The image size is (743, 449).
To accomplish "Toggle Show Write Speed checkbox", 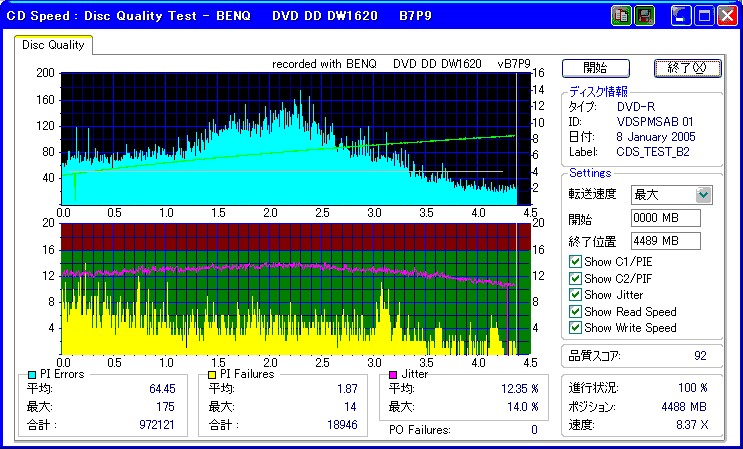I will point(575,328).
